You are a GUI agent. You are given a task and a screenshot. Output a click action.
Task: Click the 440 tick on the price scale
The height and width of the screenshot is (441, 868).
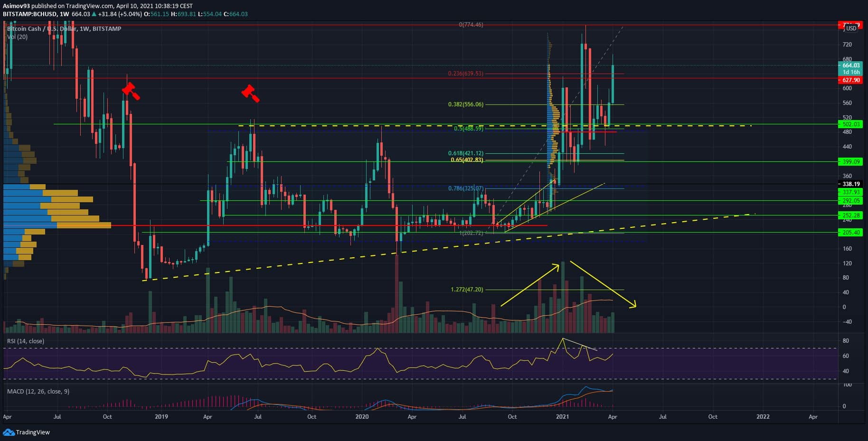(x=847, y=147)
